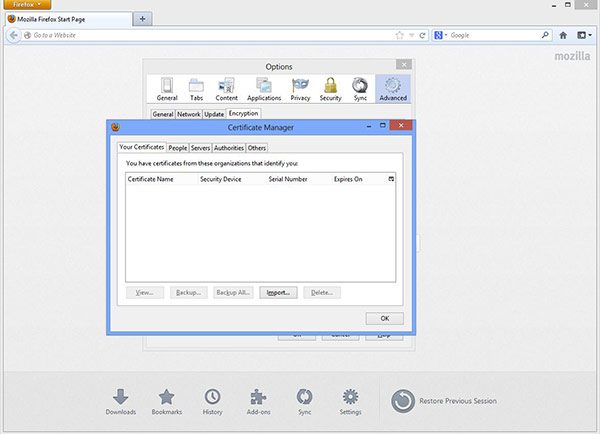
Task: Switch to the Authorities tab
Action: pos(228,148)
